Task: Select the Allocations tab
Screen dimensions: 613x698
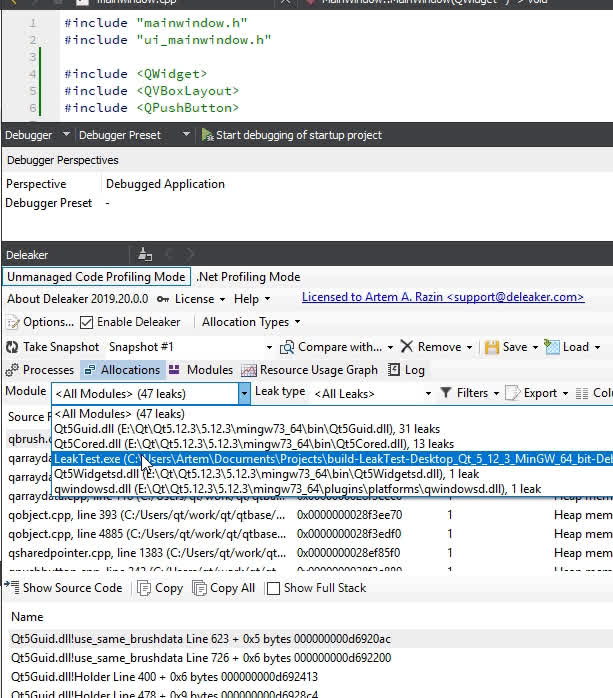Action: [122, 370]
